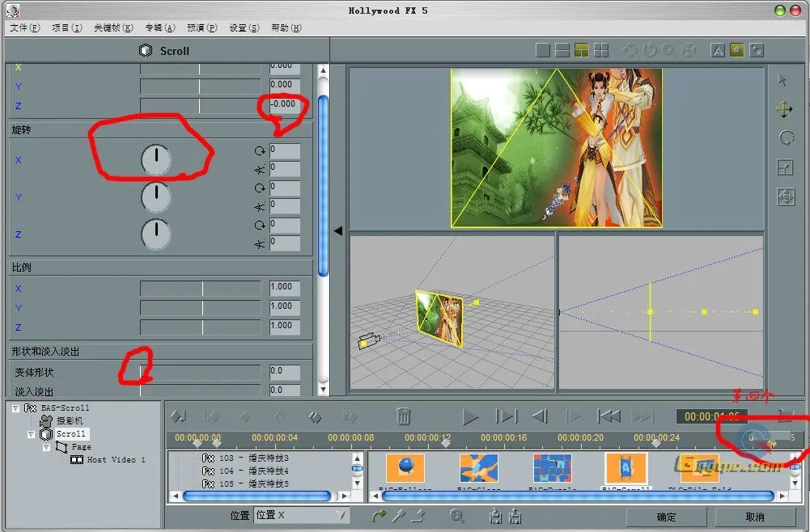810x532 pixels.
Task: Click the 确定 button
Action: (665, 517)
